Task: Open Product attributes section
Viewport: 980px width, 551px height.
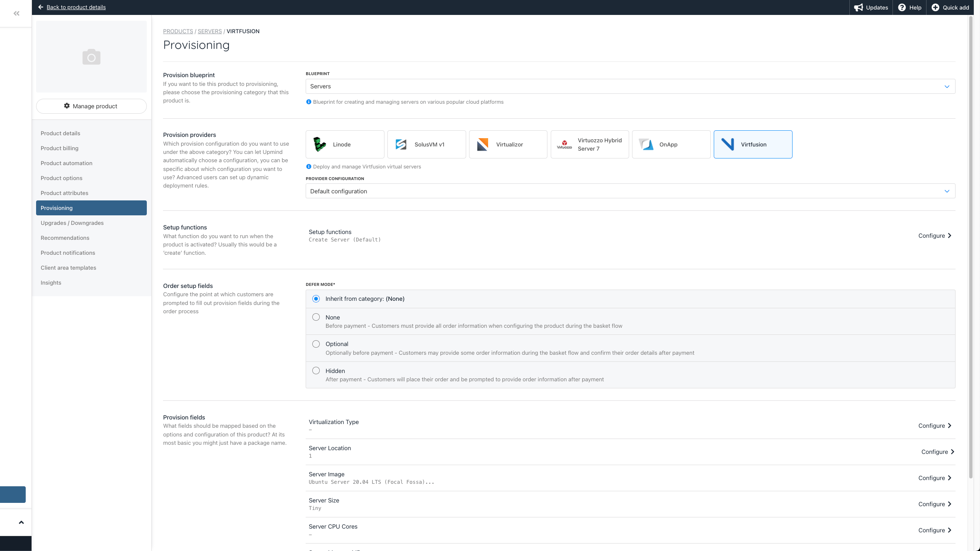Action: tap(91, 193)
